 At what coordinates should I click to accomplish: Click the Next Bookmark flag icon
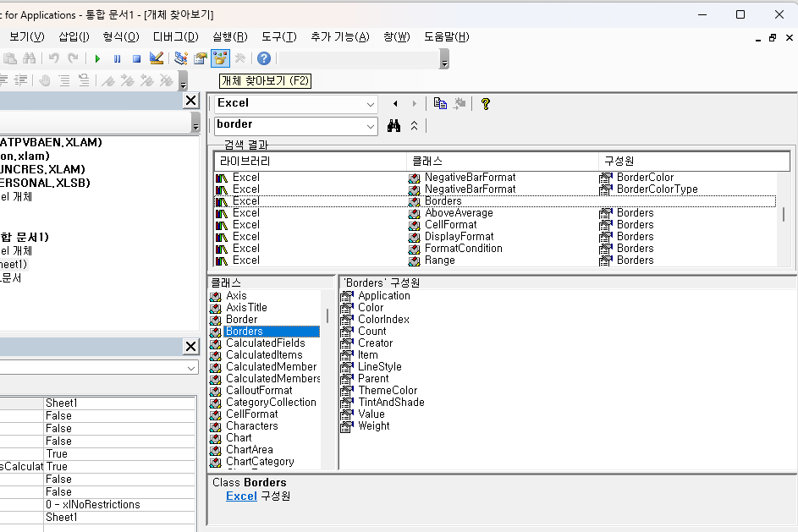(127, 80)
